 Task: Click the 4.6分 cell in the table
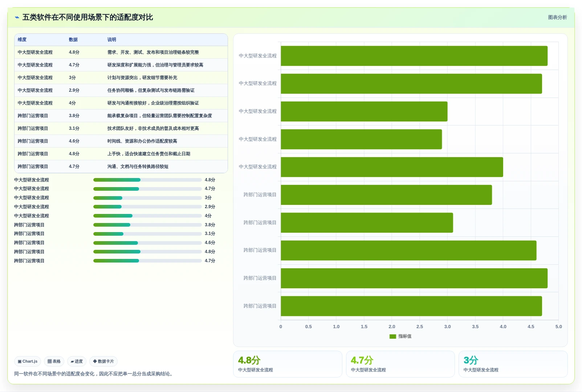click(x=74, y=141)
